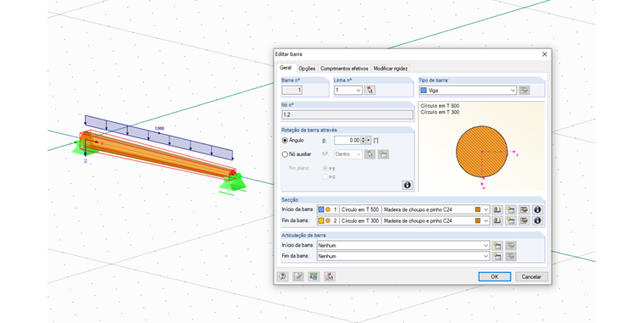Click the pick auxiliary node cursor icon
The height and width of the screenshot is (323, 644).
370,154
